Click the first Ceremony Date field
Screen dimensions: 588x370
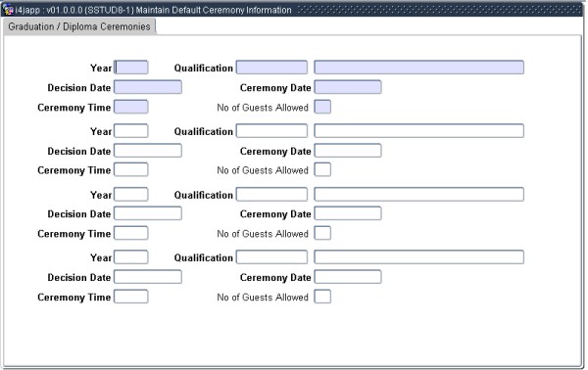coord(348,87)
